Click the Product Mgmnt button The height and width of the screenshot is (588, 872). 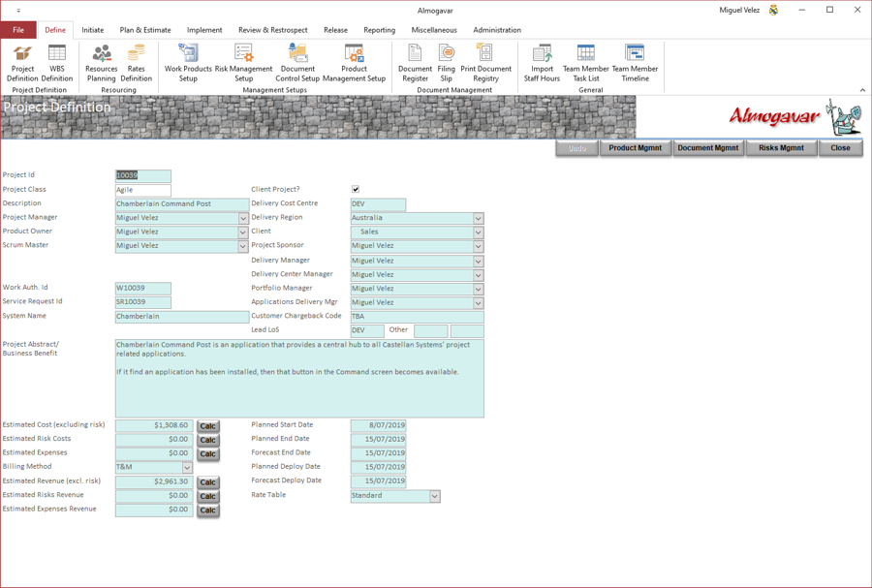(635, 148)
